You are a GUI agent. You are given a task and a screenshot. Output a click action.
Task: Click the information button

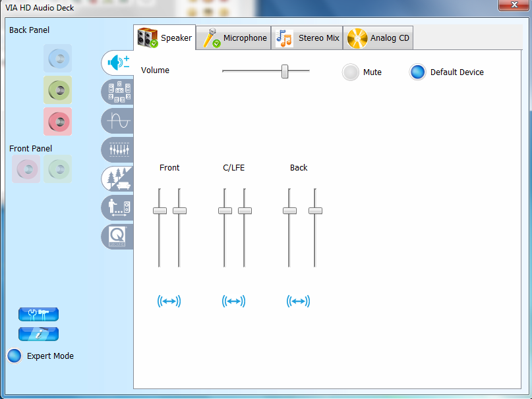(x=38, y=334)
